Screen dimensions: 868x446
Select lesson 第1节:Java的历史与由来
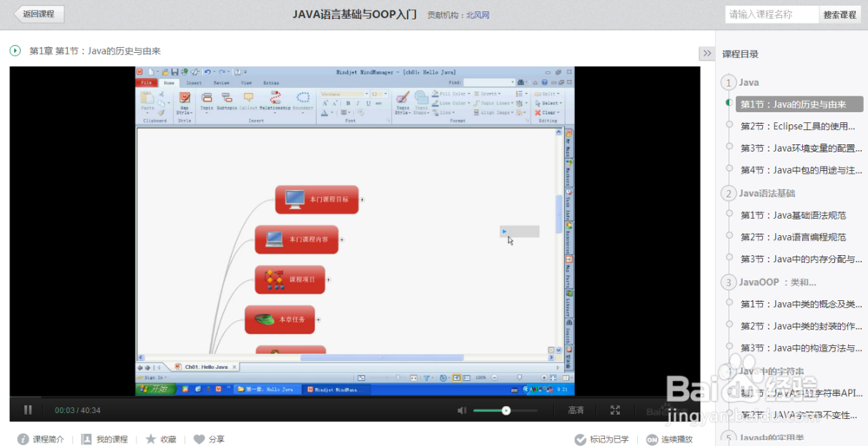click(799, 104)
